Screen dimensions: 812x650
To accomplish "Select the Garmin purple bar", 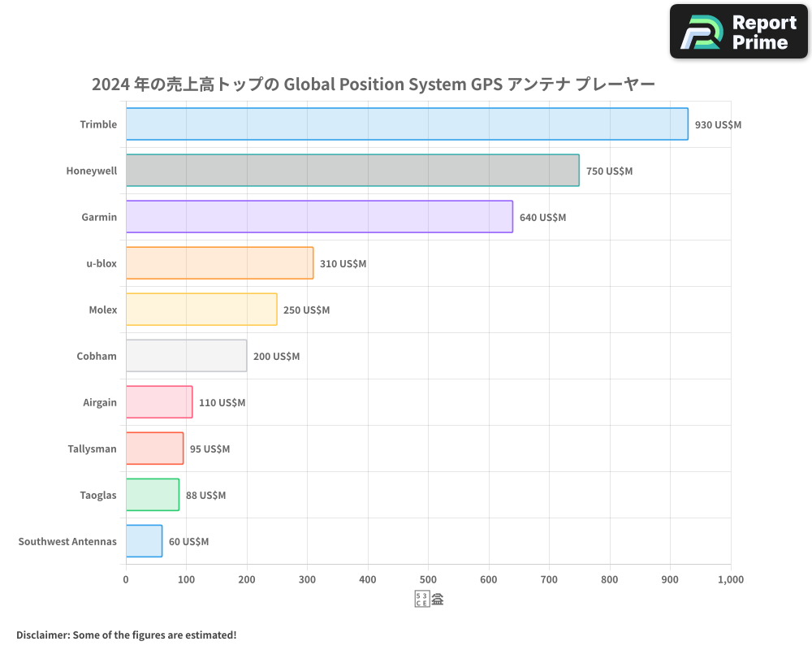I will pos(317,217).
